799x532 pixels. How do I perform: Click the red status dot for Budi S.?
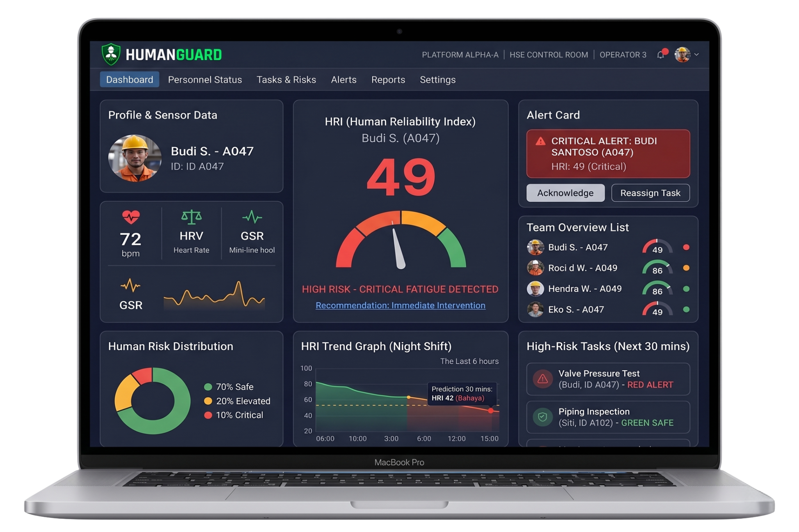coord(686,247)
